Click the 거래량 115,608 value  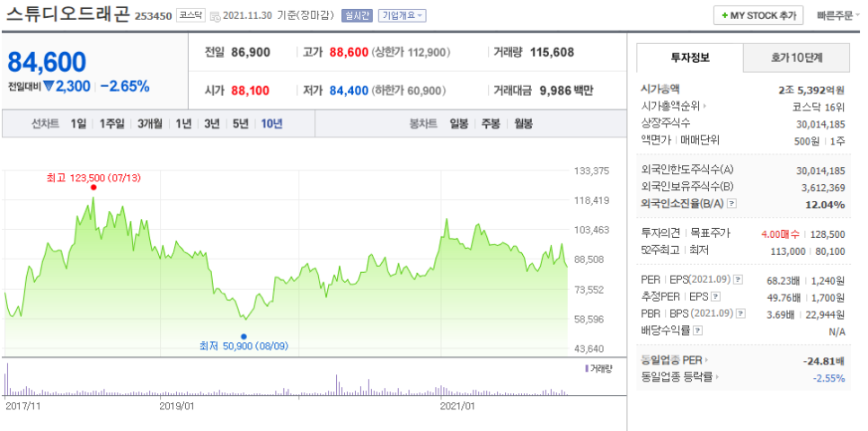[x=552, y=53]
